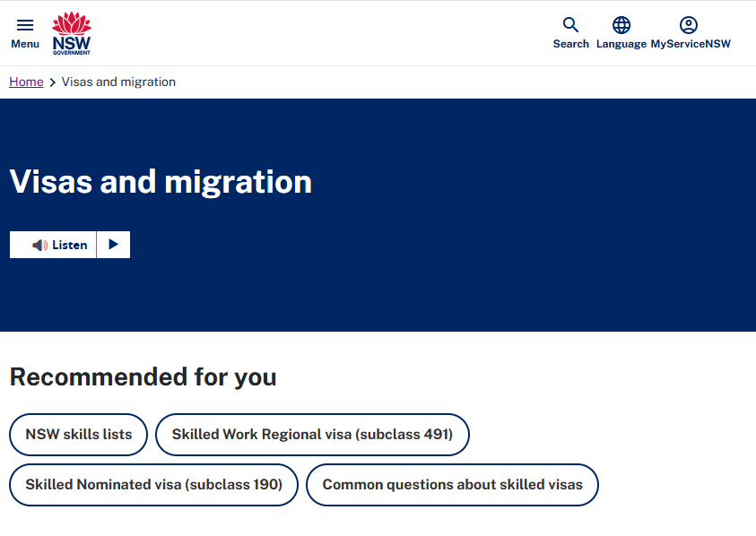The image size is (756, 536).
Task: Open 'Common questions about skilled visas'
Action: pyautogui.click(x=452, y=485)
